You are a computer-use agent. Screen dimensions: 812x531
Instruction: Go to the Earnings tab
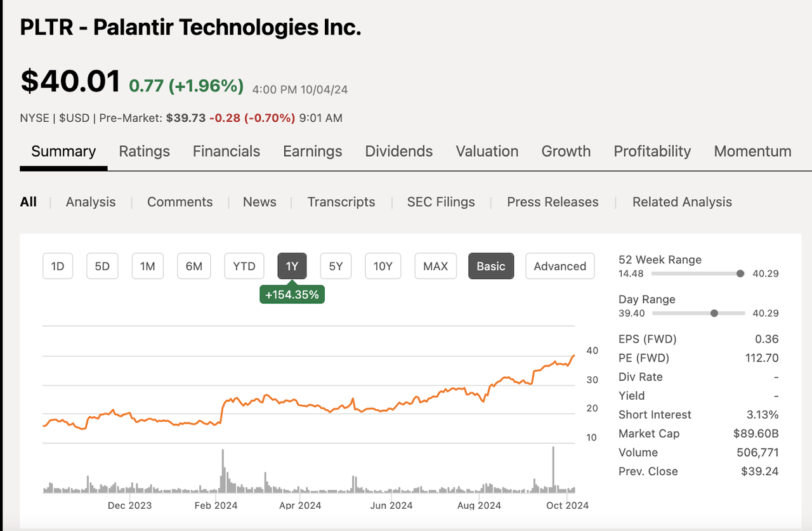click(x=313, y=152)
